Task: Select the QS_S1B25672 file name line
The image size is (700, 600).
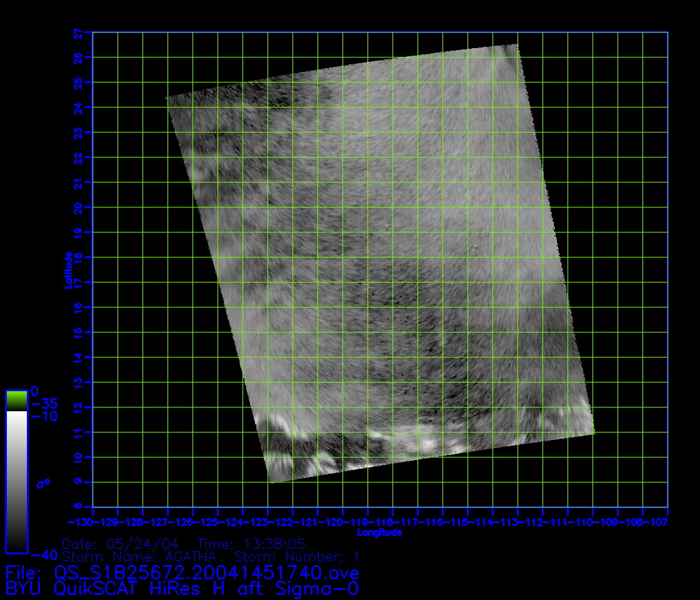Action: tap(182, 572)
